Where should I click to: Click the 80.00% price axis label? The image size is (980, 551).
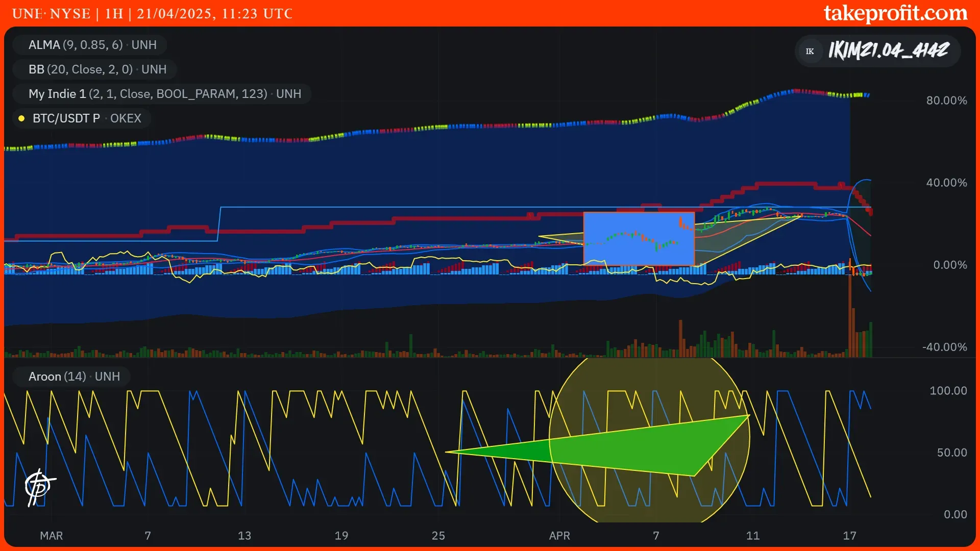click(946, 101)
